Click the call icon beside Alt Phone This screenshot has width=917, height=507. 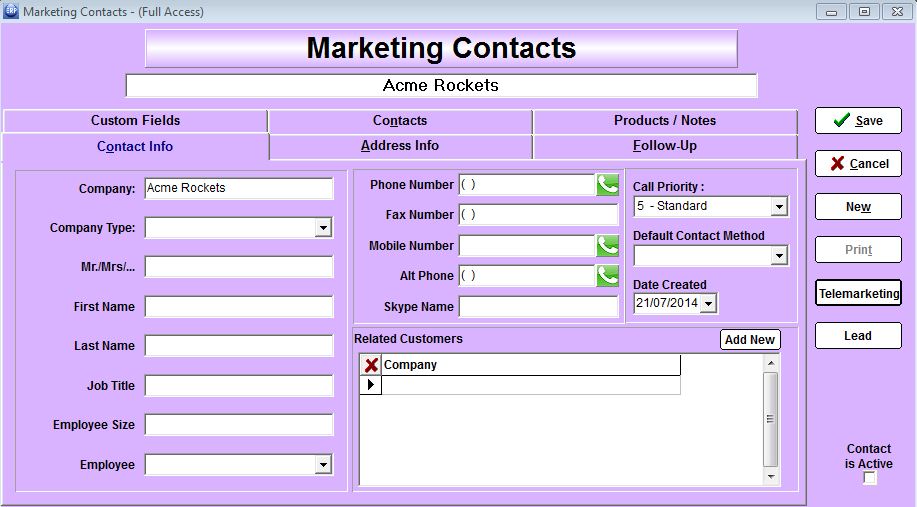pyautogui.click(x=607, y=276)
